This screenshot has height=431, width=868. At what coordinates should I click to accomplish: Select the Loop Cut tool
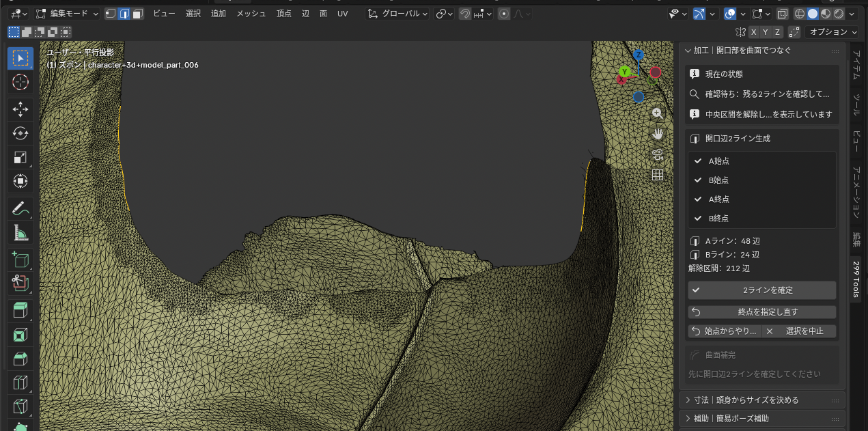tap(20, 383)
